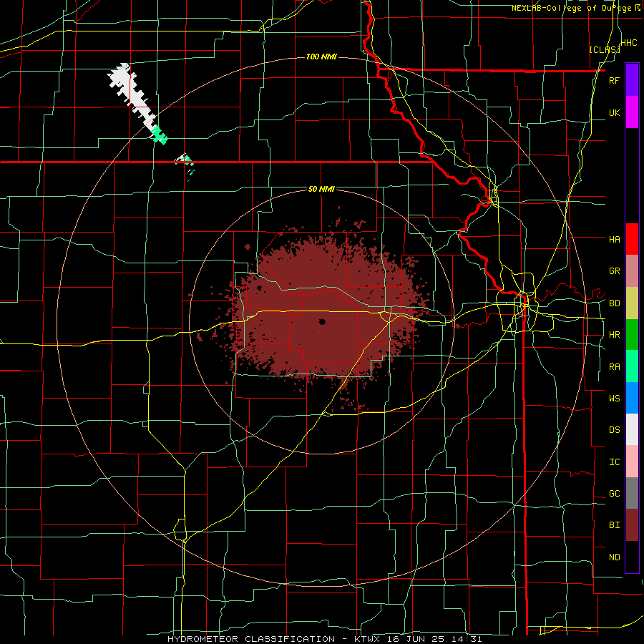Image resolution: width=644 pixels, height=644 pixels.
Task: Click the 50 NMI range ring label
Action: coord(321,189)
